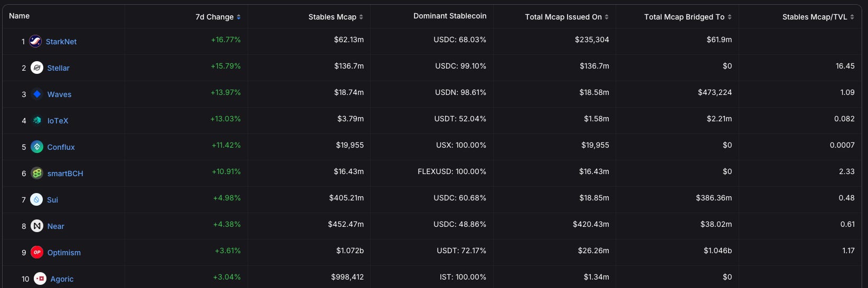Open the Agoric chain link
Viewport: 868px width, 288px height.
tap(62, 279)
